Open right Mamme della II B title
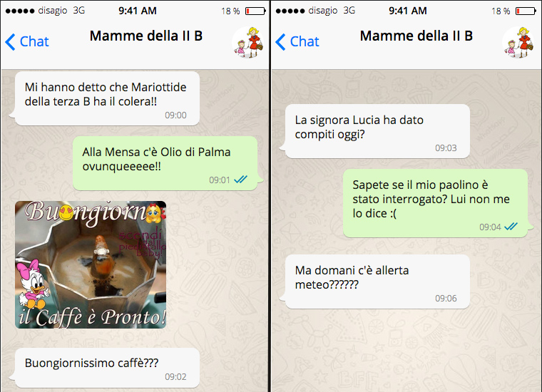This screenshot has width=542, height=392. point(416,36)
